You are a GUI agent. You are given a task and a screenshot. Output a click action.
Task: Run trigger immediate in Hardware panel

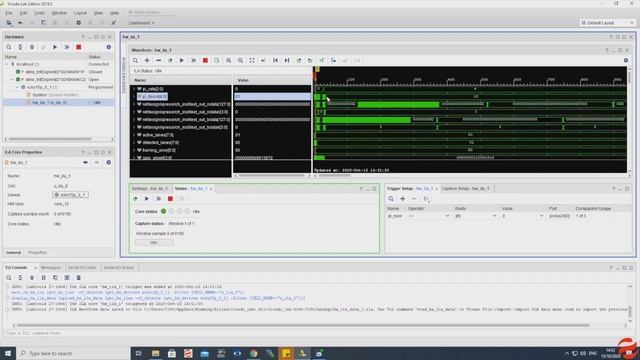pos(67,47)
